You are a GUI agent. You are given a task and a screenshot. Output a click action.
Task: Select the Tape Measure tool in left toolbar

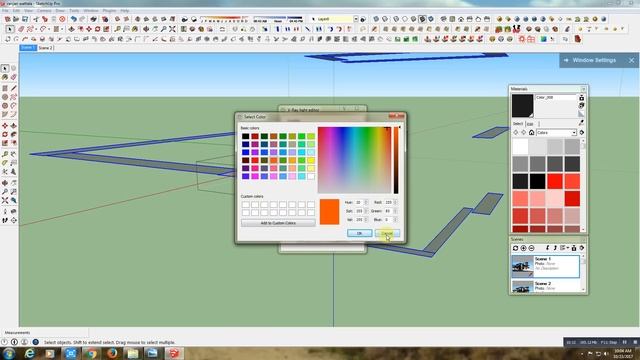pyautogui.click(x=5, y=154)
